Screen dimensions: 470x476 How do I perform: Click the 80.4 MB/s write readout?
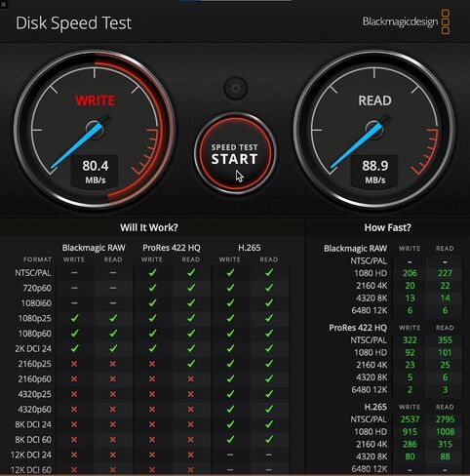tap(95, 172)
